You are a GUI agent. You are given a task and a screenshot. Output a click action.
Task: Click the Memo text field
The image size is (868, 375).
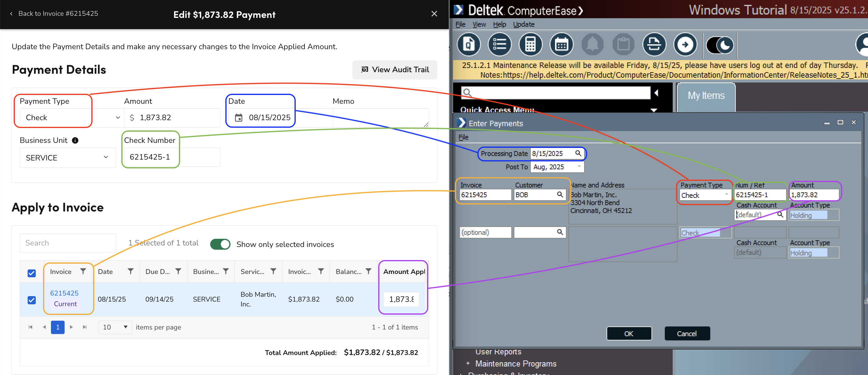coord(380,118)
